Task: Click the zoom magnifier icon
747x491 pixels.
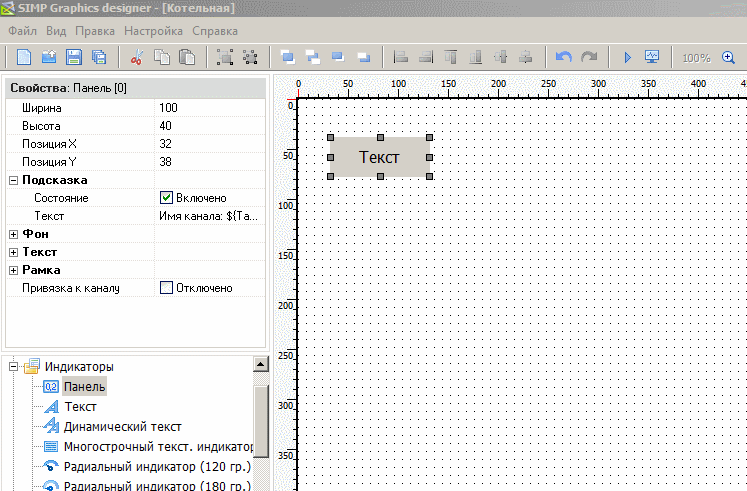Action: [728, 58]
